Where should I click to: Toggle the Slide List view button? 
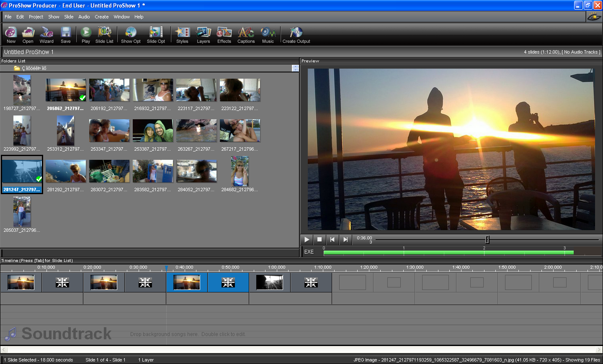104,35
